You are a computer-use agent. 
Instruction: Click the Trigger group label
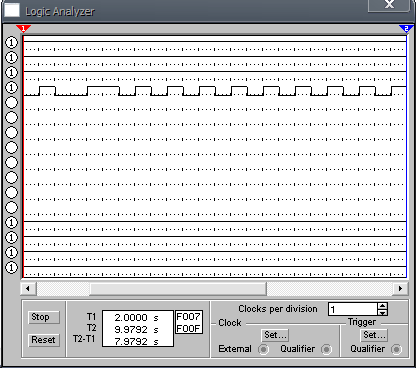click(x=362, y=322)
